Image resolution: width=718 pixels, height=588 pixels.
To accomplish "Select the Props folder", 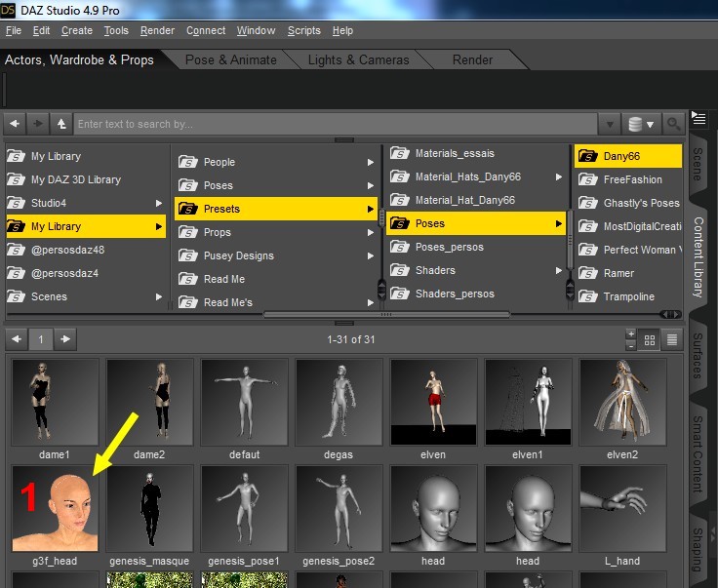I will [x=276, y=232].
